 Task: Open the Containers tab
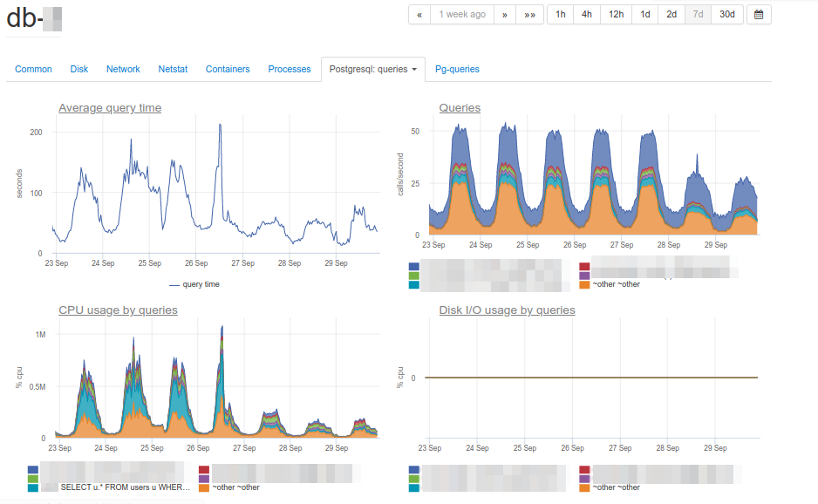tap(228, 70)
